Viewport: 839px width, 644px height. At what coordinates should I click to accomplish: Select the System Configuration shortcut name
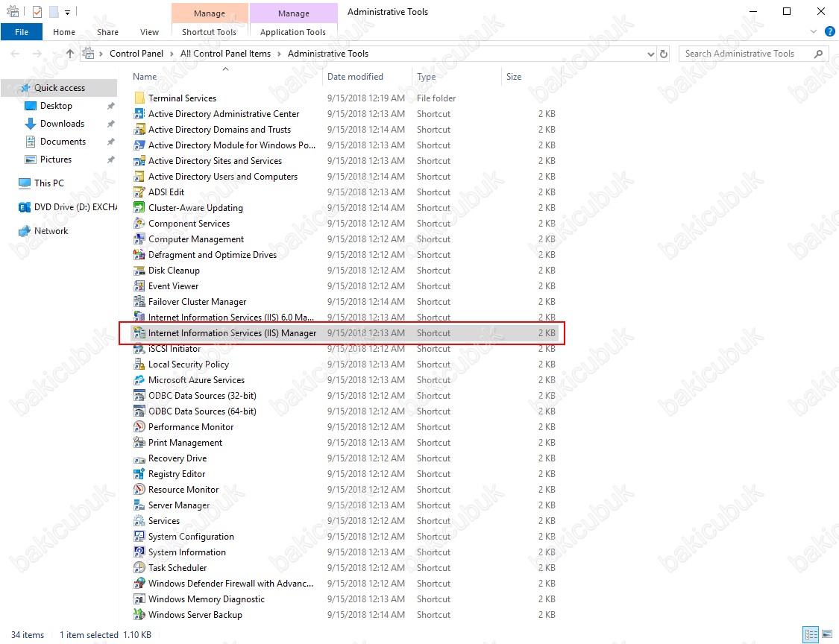tap(191, 537)
